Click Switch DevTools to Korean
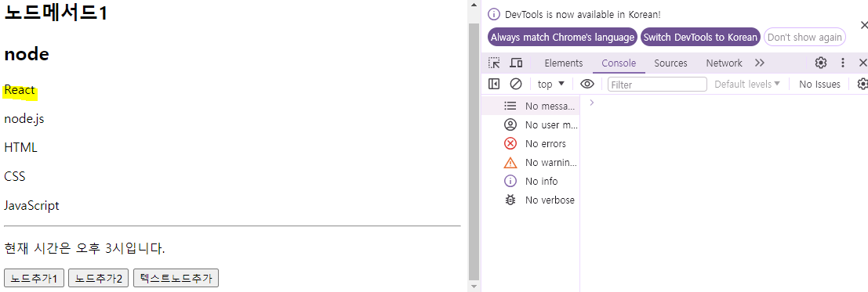Viewport: 868px width, 292px height. click(x=700, y=38)
